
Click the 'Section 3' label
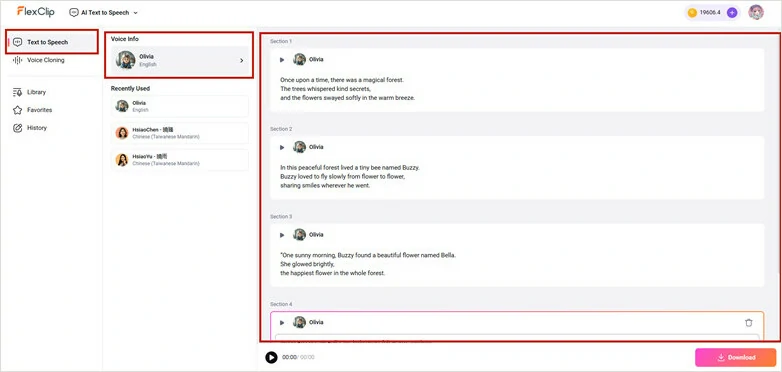[281, 216]
